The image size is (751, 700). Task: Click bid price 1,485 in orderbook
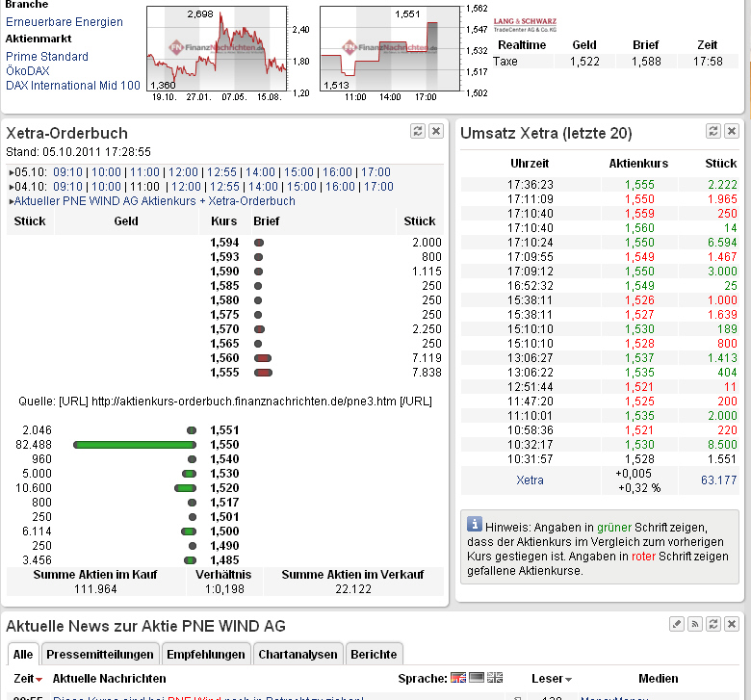tap(224, 559)
